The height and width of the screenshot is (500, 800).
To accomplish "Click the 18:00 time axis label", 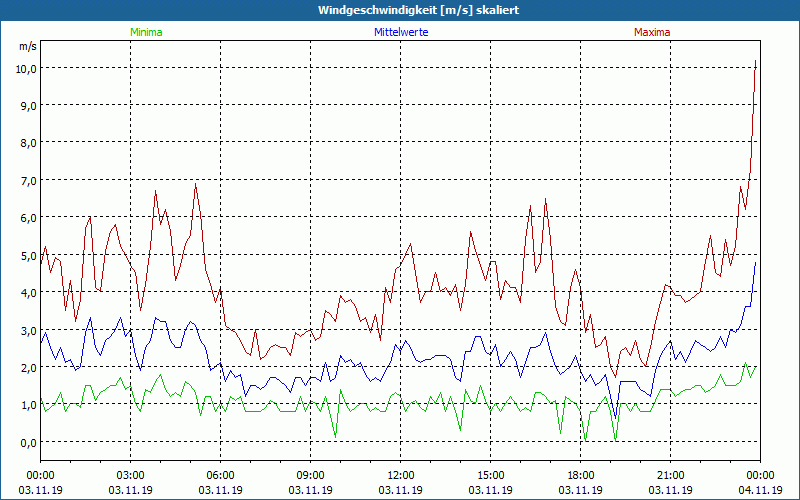I will tap(581, 476).
